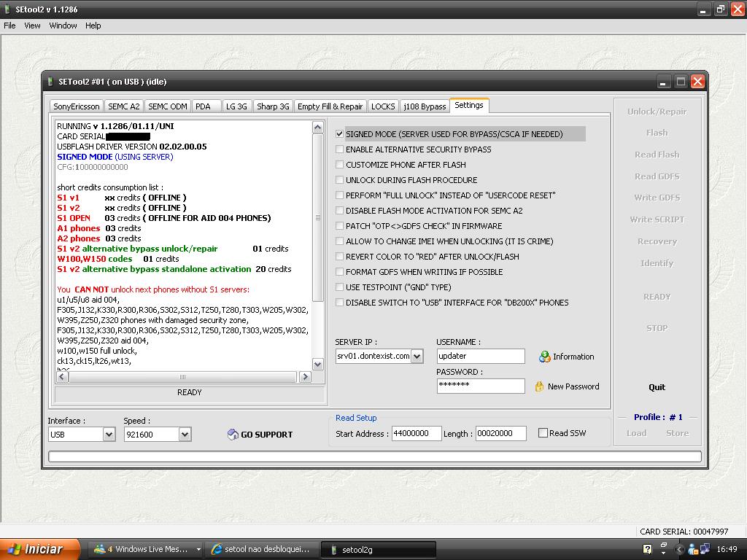Enable alternative security bypass checkbox
Screen dimensions: 747x560
339,149
